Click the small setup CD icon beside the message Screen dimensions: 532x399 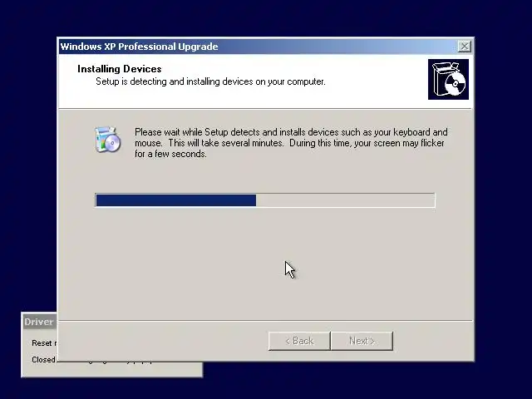tap(107, 140)
